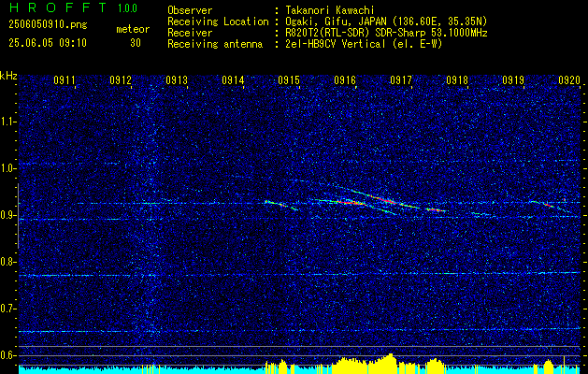Click observer name Takanori Kawachi
The width and height of the screenshot is (588, 374).
coord(329,10)
